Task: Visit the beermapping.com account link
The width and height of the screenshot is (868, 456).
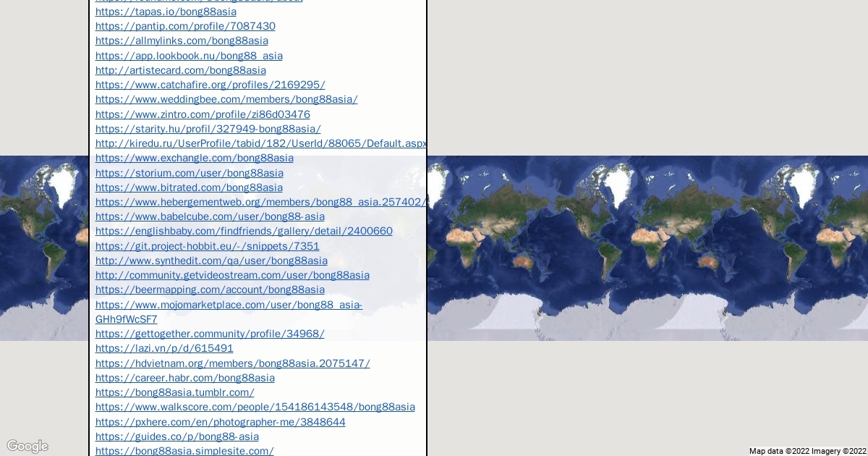Action: point(210,290)
